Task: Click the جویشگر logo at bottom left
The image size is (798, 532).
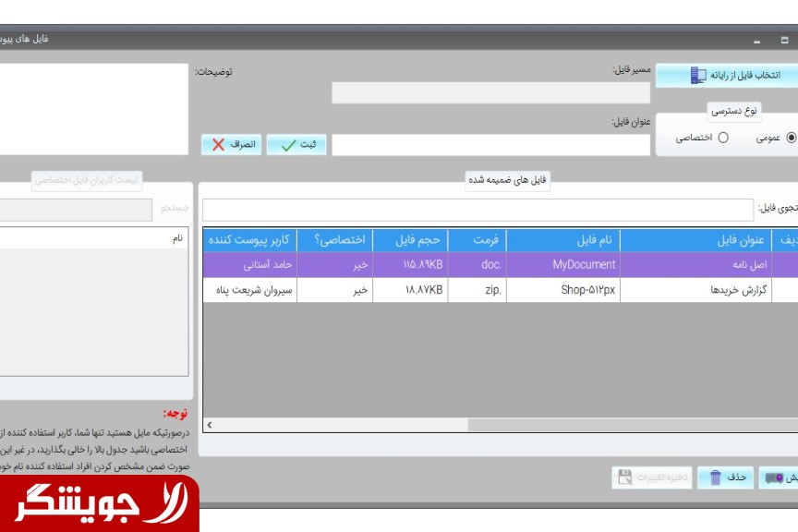Action: click(x=100, y=504)
